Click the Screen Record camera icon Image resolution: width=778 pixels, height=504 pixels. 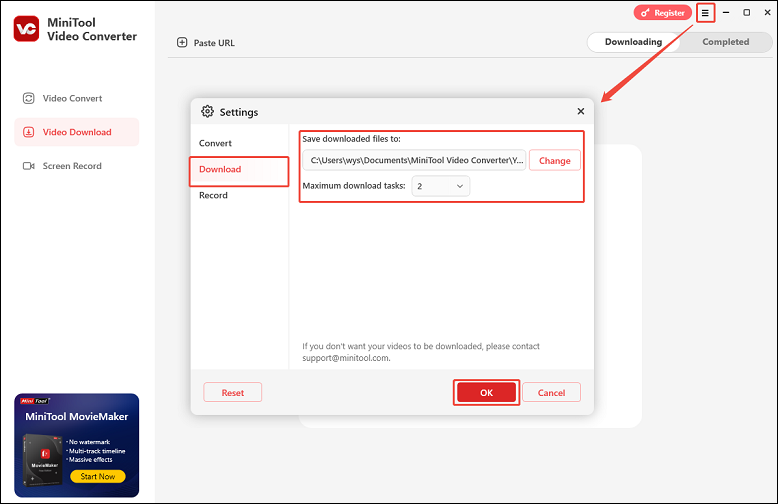[x=29, y=166]
